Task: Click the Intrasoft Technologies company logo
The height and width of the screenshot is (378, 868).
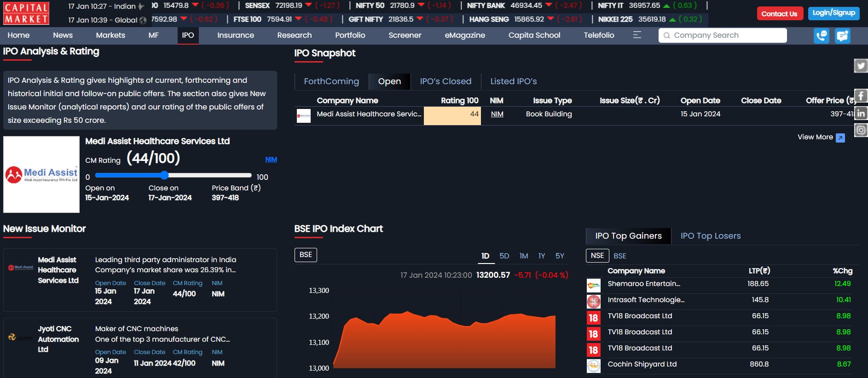Action: (594, 302)
